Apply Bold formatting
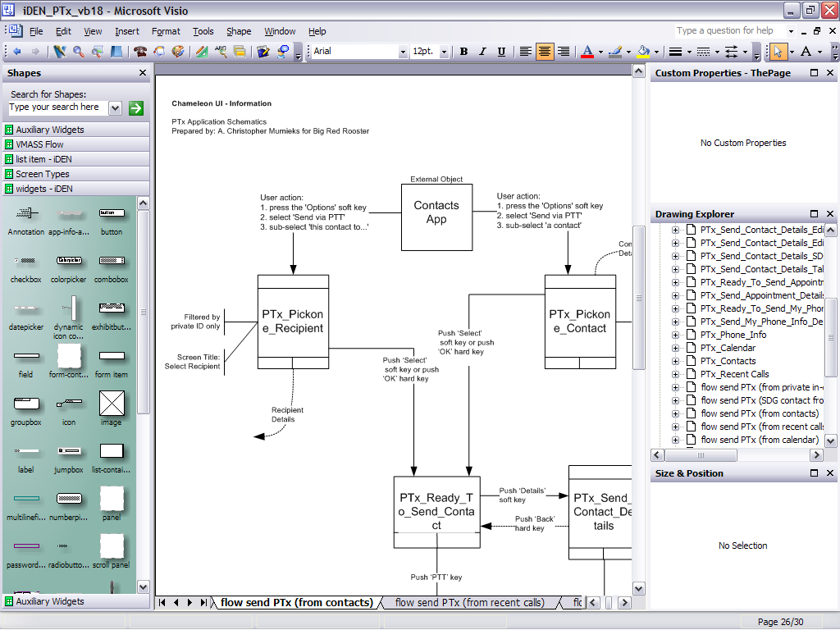Screen dimensions: 840x630 464,52
